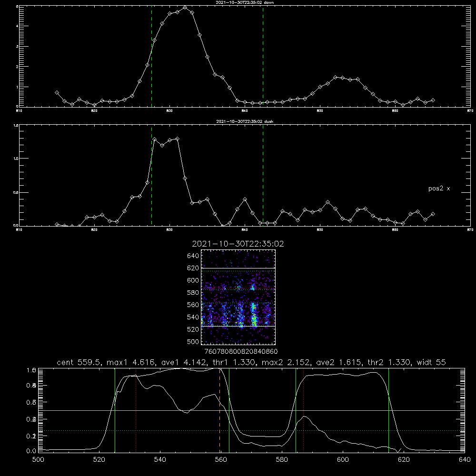Select the 'cent 559.5' value text
Screen dimensions: 476x476
pyautogui.click(x=79, y=362)
